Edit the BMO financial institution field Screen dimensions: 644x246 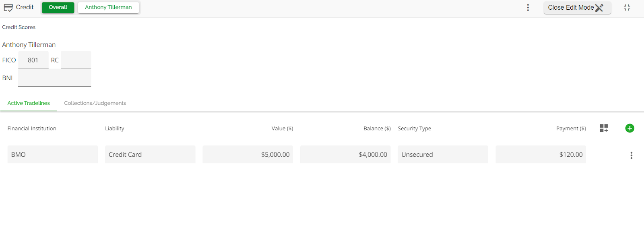[x=52, y=154]
